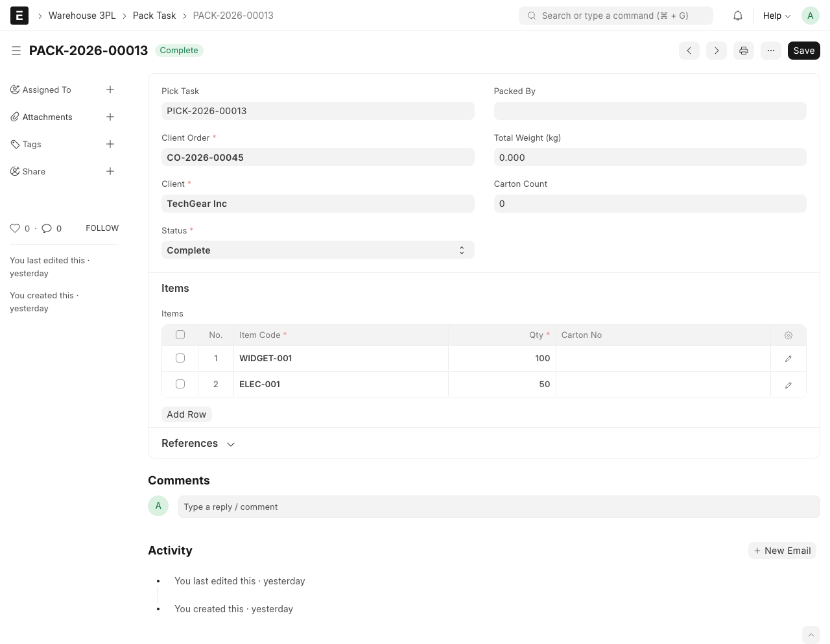This screenshot has height=644, width=830.
Task: Open the Status dropdown
Action: tap(318, 250)
